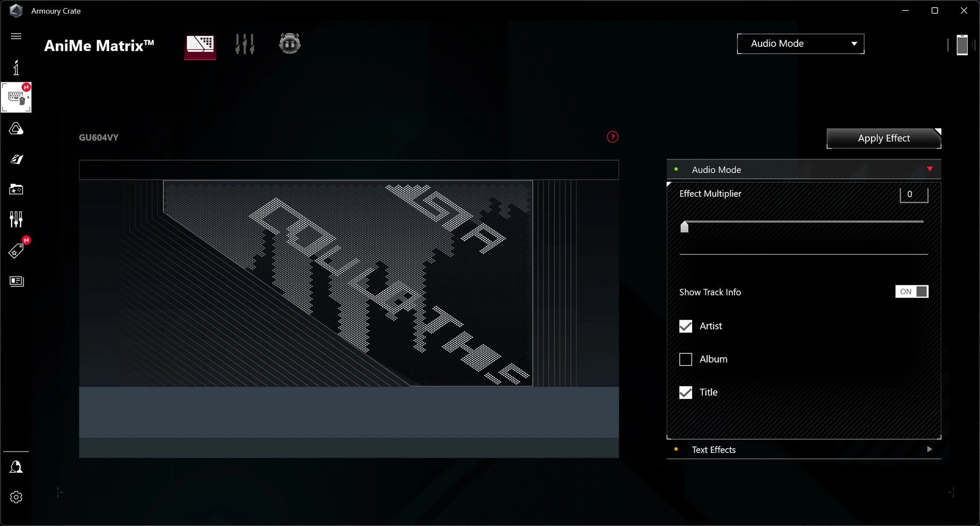The height and width of the screenshot is (526, 980).
Task: Open the Home info sidebar icon
Action: point(16,67)
